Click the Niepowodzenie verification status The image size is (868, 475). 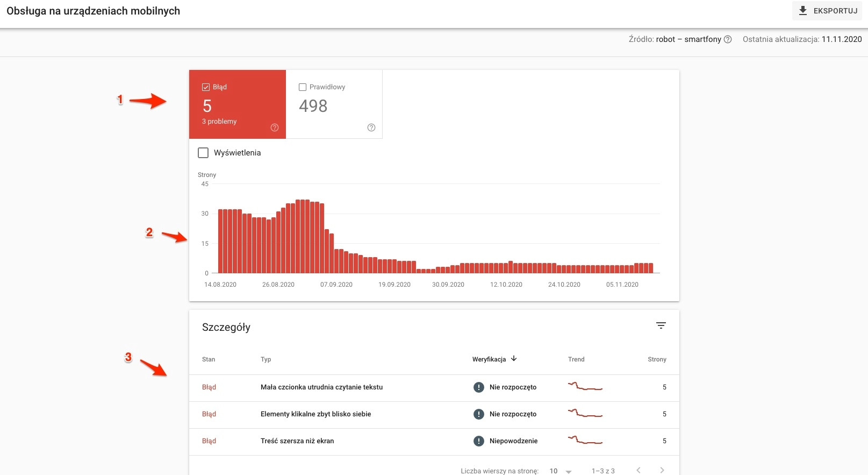pyautogui.click(x=513, y=441)
